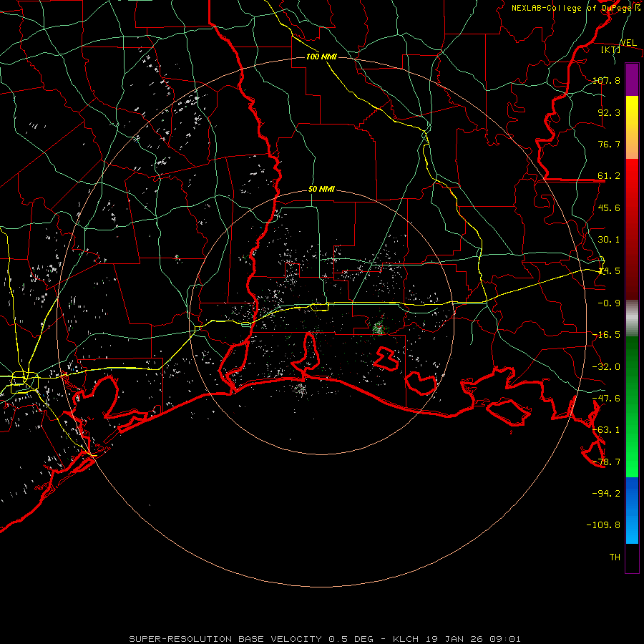The height and width of the screenshot is (644, 644).
Task: Click the green velocity echo cluster inside 50 NMI ring
Action: coord(379,327)
